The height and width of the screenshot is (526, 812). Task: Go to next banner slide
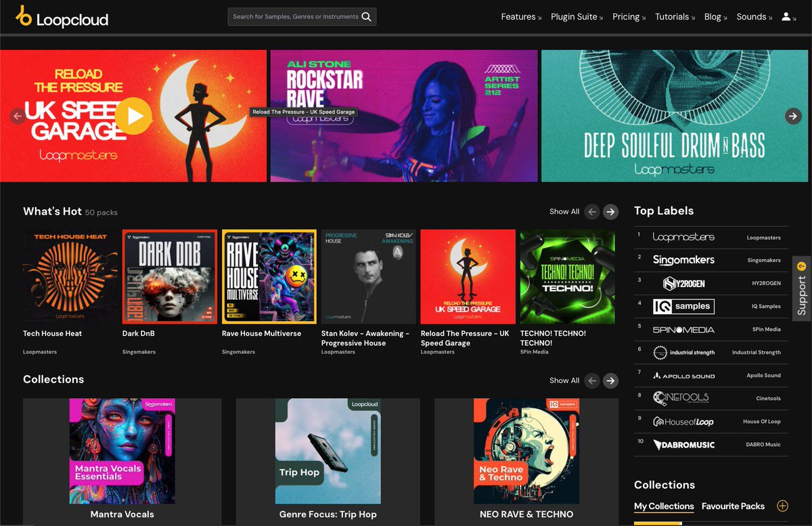(x=793, y=116)
